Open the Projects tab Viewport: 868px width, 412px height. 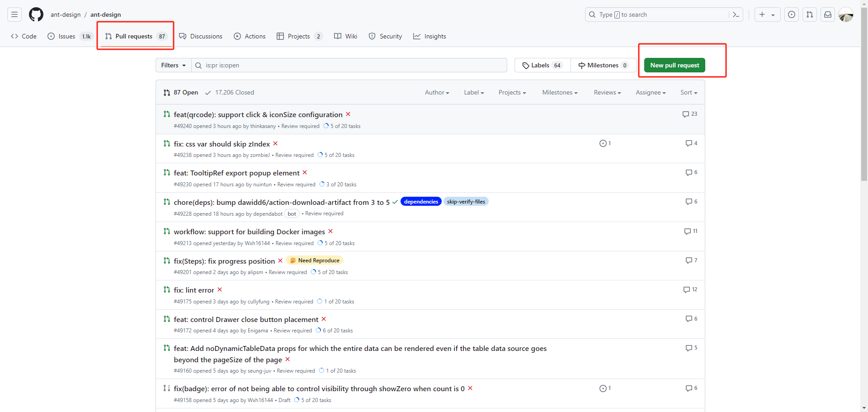coord(299,36)
